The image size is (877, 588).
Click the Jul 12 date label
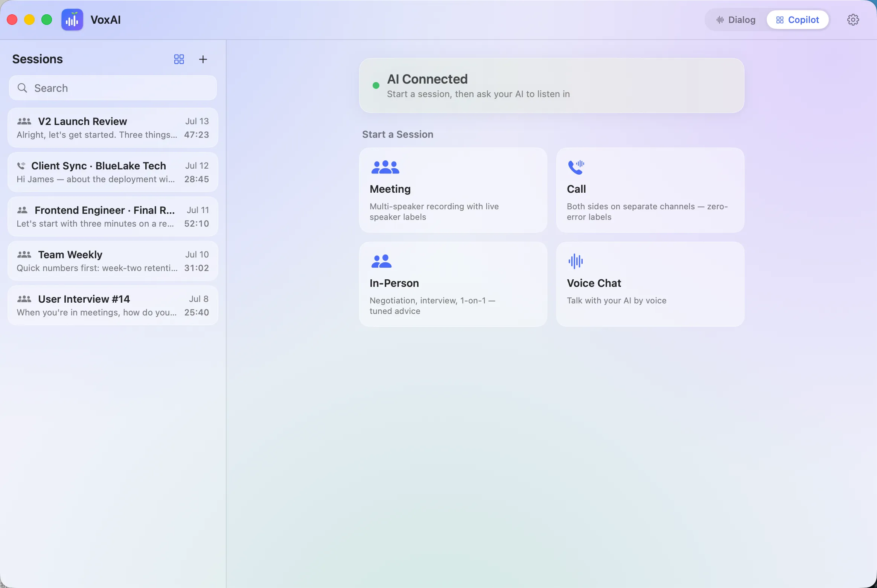197,166
